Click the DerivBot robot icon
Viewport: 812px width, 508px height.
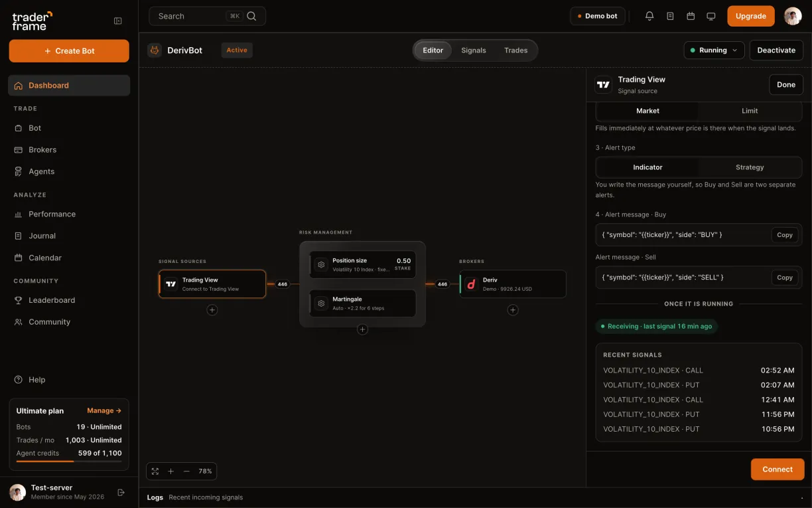coord(155,50)
